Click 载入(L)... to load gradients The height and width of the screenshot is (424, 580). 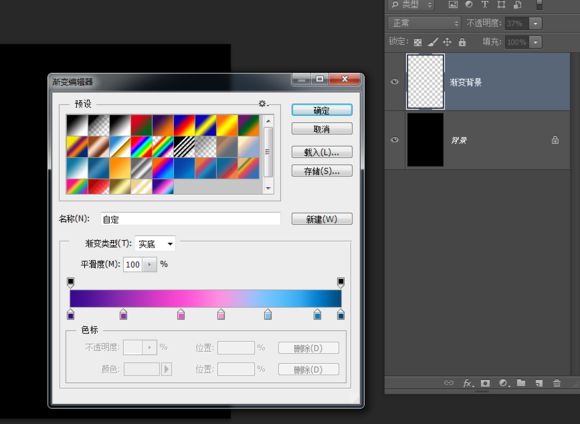[x=322, y=152]
